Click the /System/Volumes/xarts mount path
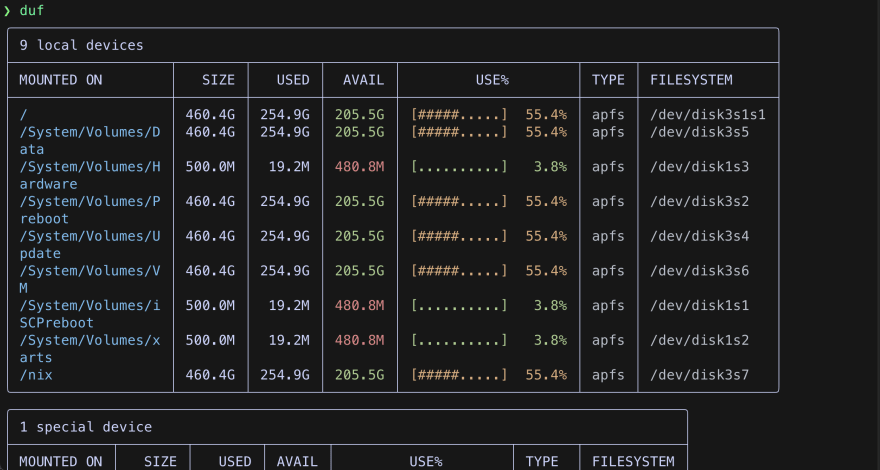The image size is (880, 470). coord(90,349)
